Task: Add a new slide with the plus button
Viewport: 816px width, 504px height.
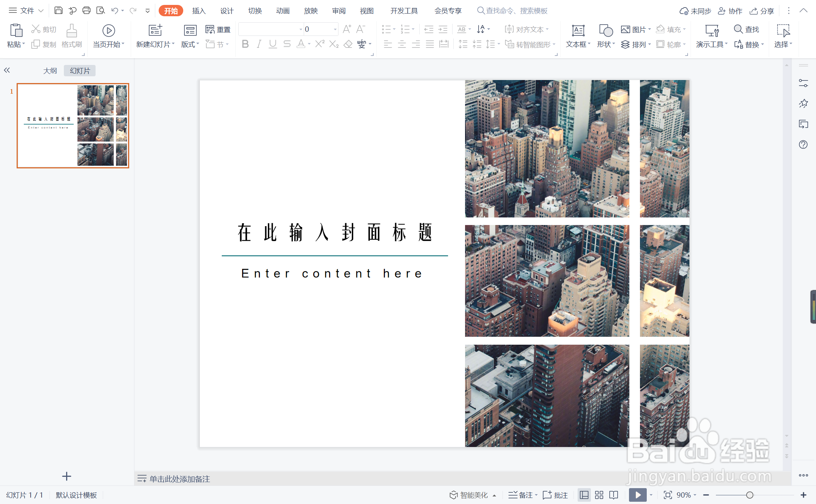Action: [66, 476]
